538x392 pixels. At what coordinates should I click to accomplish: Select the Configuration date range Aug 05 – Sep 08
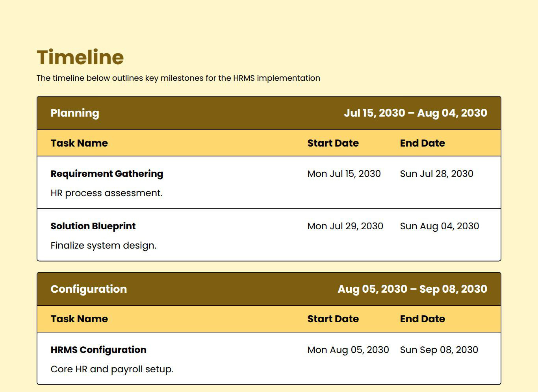[x=412, y=289]
